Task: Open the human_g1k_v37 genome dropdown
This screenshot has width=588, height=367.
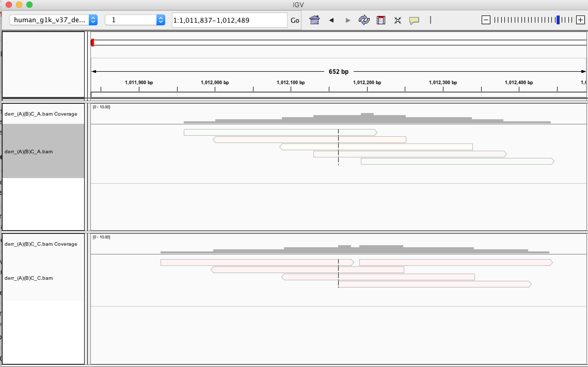Action: click(53, 20)
